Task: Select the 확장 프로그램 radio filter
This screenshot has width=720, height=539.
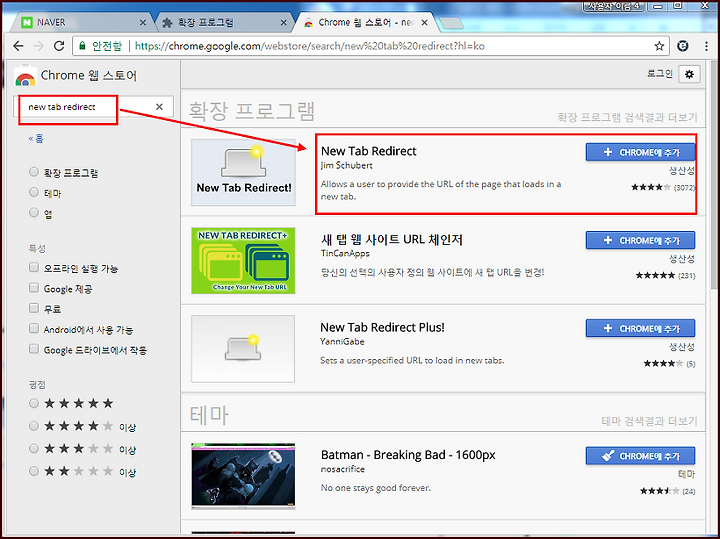Action: pyautogui.click(x=34, y=172)
